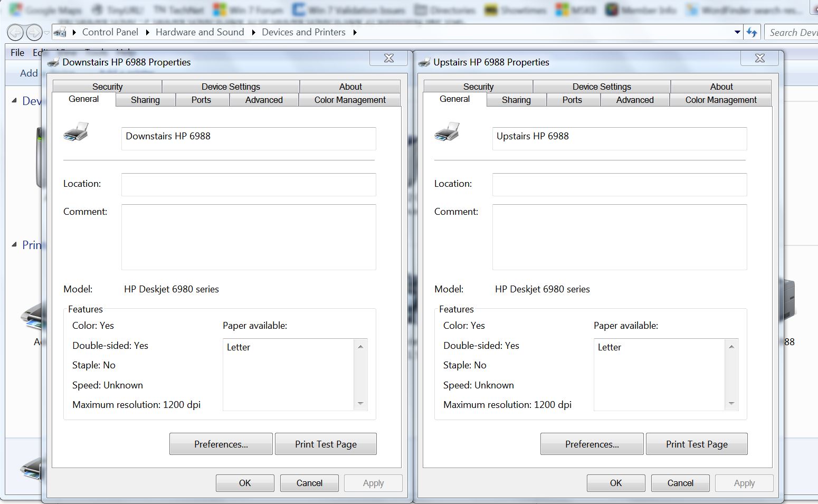This screenshot has height=504, width=818.
Task: Click the Forward navigation arrow in Explorer
Action: coord(34,33)
